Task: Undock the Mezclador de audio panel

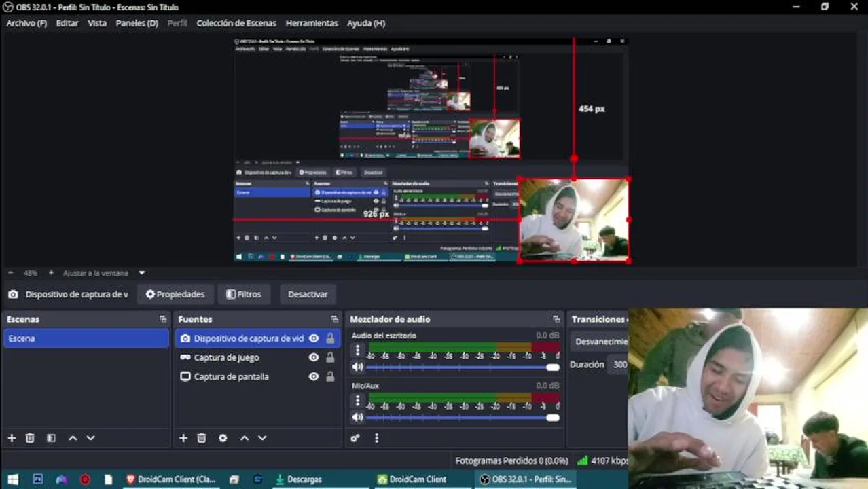Action: click(x=556, y=319)
